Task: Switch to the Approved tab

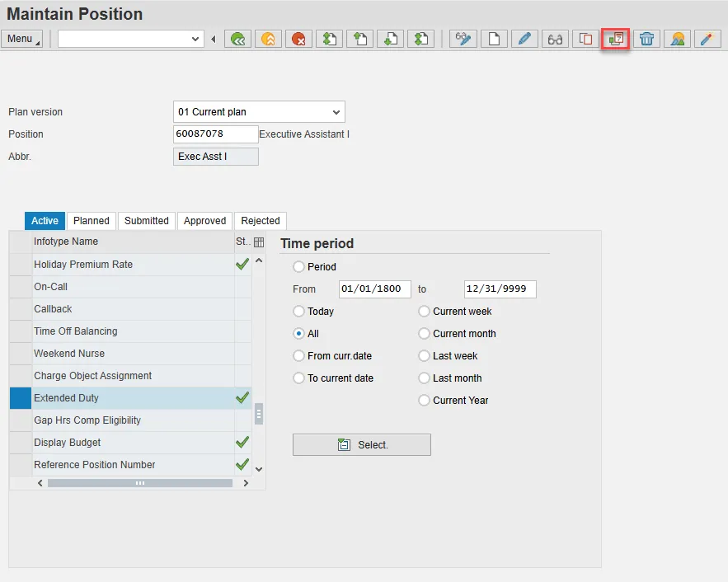Action: coord(204,221)
